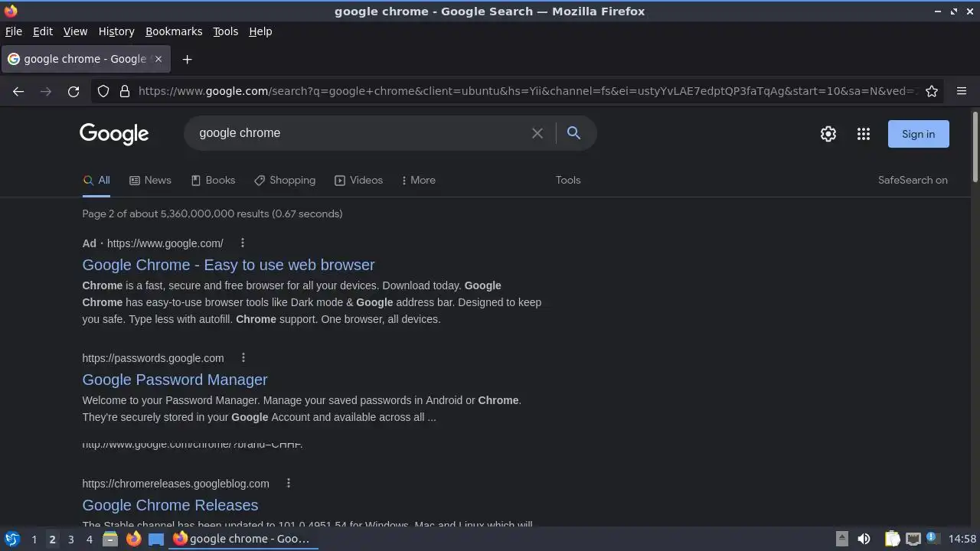Switch to workspace 3

70,539
